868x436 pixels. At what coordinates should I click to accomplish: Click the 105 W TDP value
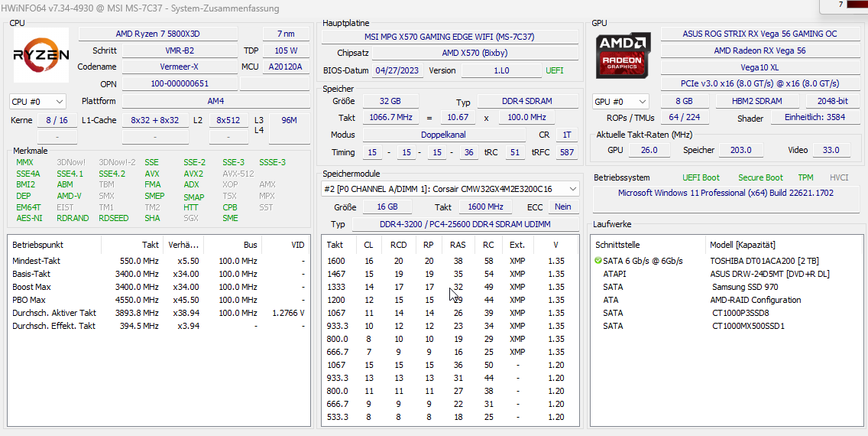pyautogui.click(x=286, y=50)
